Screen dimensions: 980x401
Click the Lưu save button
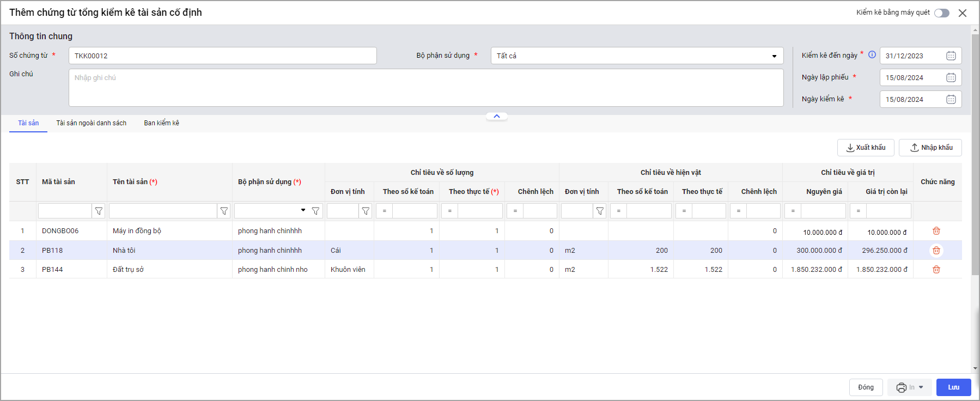(953, 387)
